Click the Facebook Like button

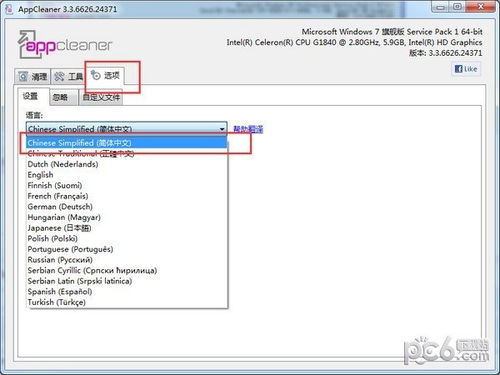tap(466, 69)
